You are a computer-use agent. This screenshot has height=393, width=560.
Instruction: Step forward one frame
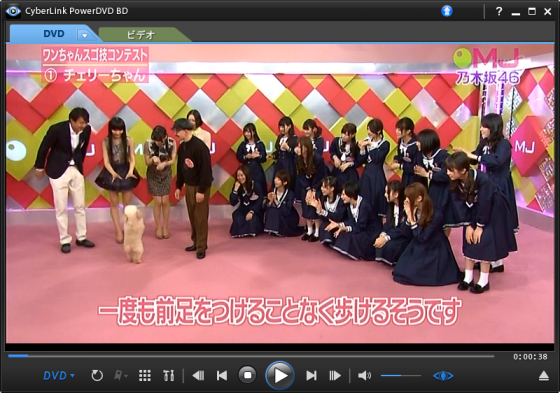(x=335, y=375)
